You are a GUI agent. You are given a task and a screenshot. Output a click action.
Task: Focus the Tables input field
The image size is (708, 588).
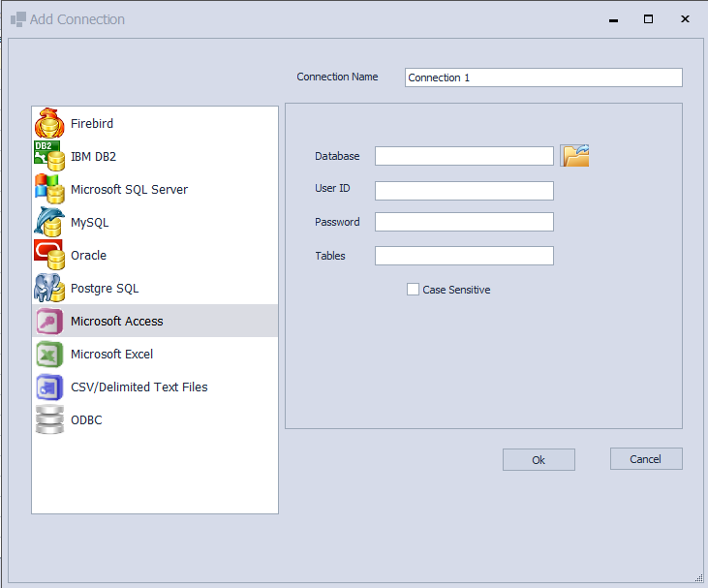coord(464,256)
